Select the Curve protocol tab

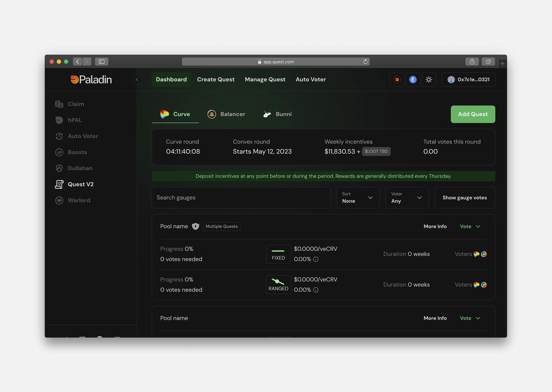click(x=175, y=114)
